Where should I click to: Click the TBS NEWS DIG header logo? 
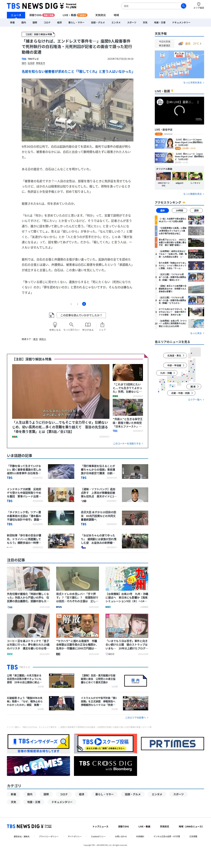(41, 6)
